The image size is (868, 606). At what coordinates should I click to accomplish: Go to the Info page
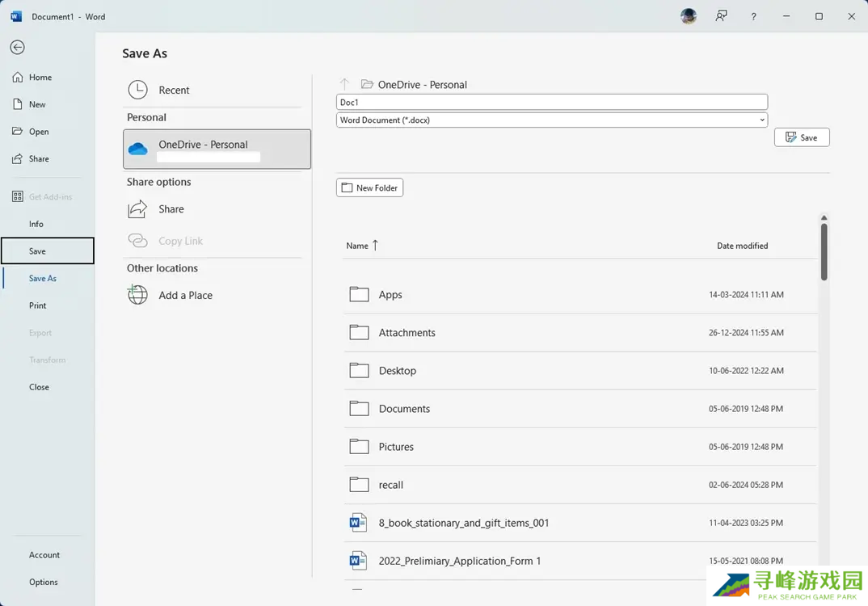pos(36,224)
